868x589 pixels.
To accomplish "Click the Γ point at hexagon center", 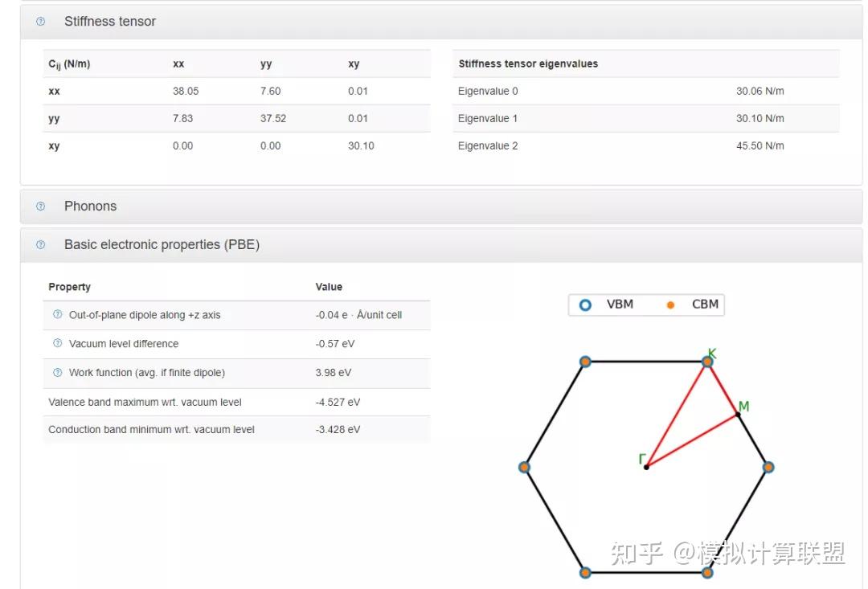I will tap(646, 466).
